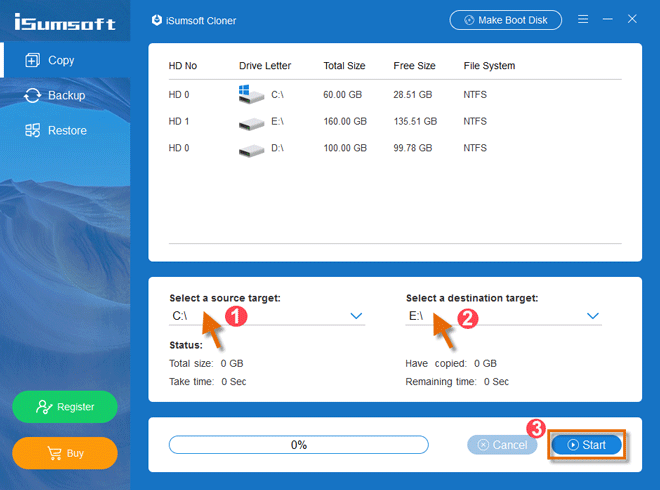Viewport: 660px width, 490px height.
Task: Click the Cancel button
Action: (x=502, y=445)
